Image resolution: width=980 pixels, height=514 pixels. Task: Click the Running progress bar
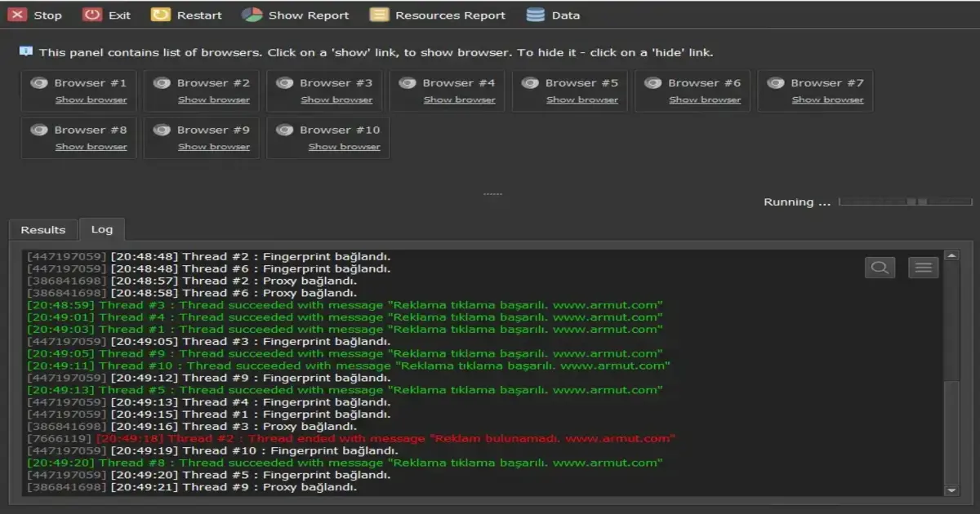(x=905, y=202)
